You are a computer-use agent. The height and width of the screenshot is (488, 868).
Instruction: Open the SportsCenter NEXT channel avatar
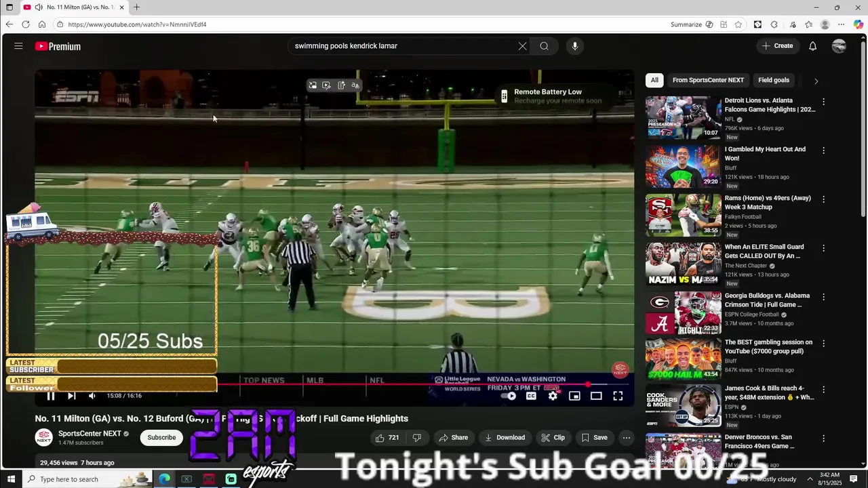pos(44,437)
